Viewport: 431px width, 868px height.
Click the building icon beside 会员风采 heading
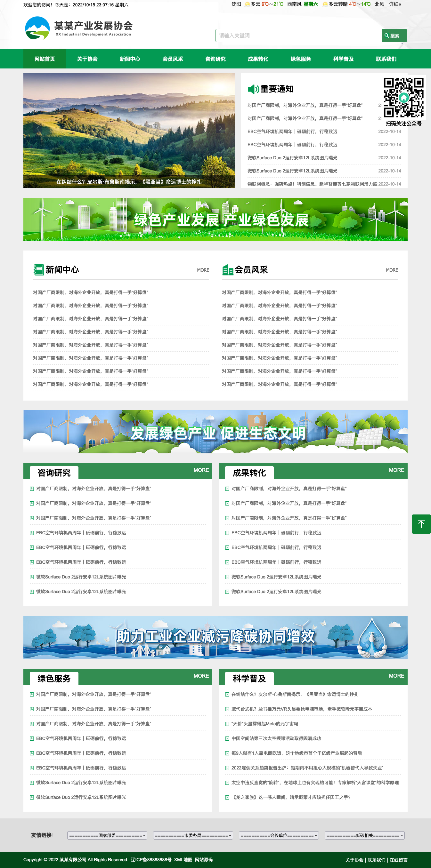(x=228, y=270)
